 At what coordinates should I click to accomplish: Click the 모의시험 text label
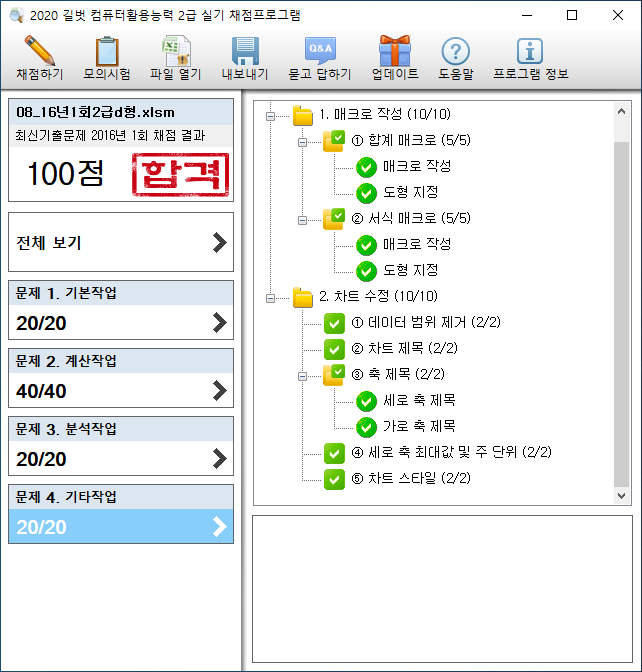click(107, 74)
